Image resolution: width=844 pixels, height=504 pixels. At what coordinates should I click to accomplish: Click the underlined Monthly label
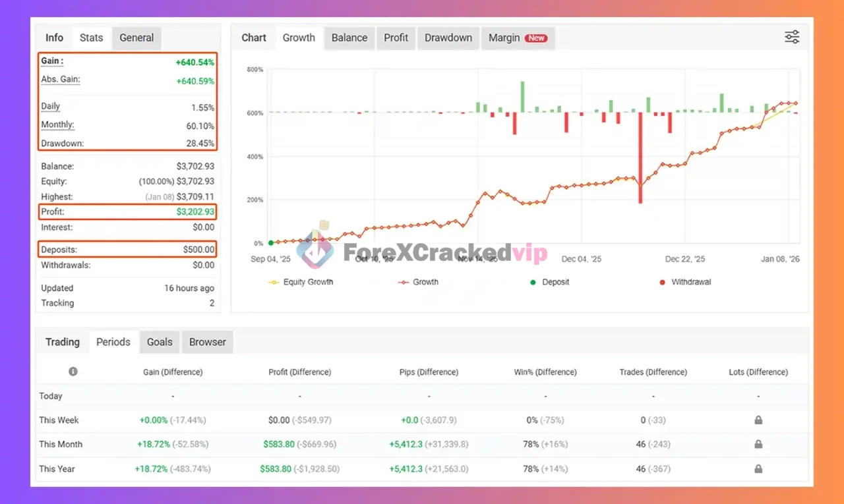point(57,125)
